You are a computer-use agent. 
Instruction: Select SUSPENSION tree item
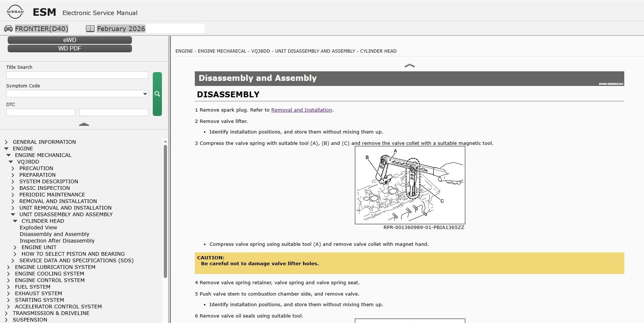30,320
